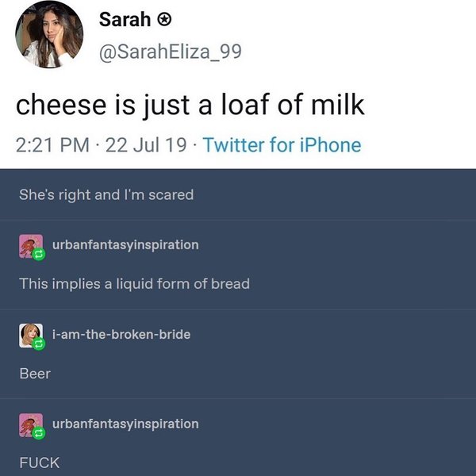Open urbanfantasyinspiration username above "FUCK" reply

(125, 424)
